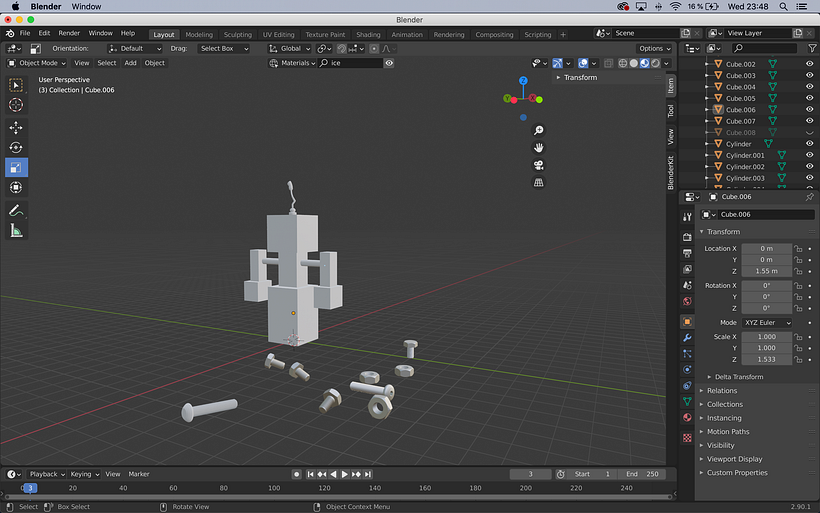Screen dimensions: 820x513
Task: Click viewport Select menu
Action: (107, 63)
